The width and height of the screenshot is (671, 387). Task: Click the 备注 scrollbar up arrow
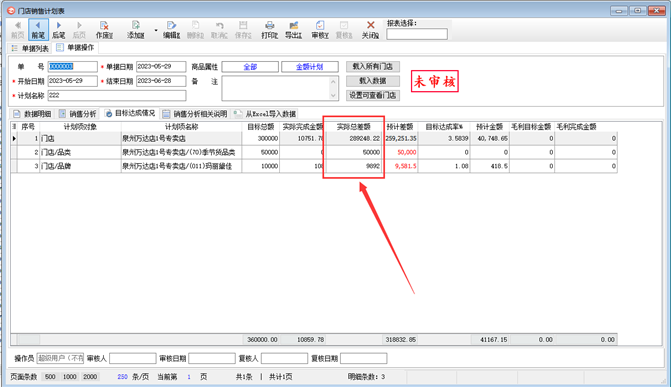333,80
